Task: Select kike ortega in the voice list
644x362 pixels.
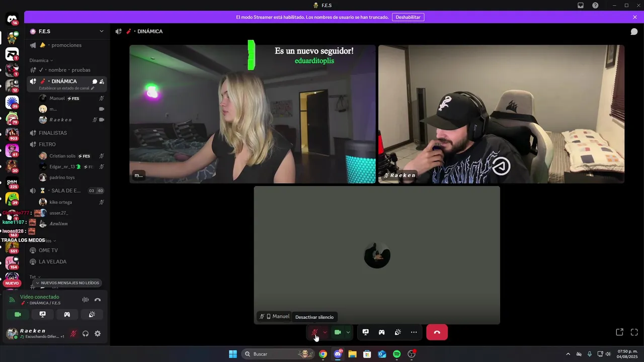Action: click(x=72, y=202)
